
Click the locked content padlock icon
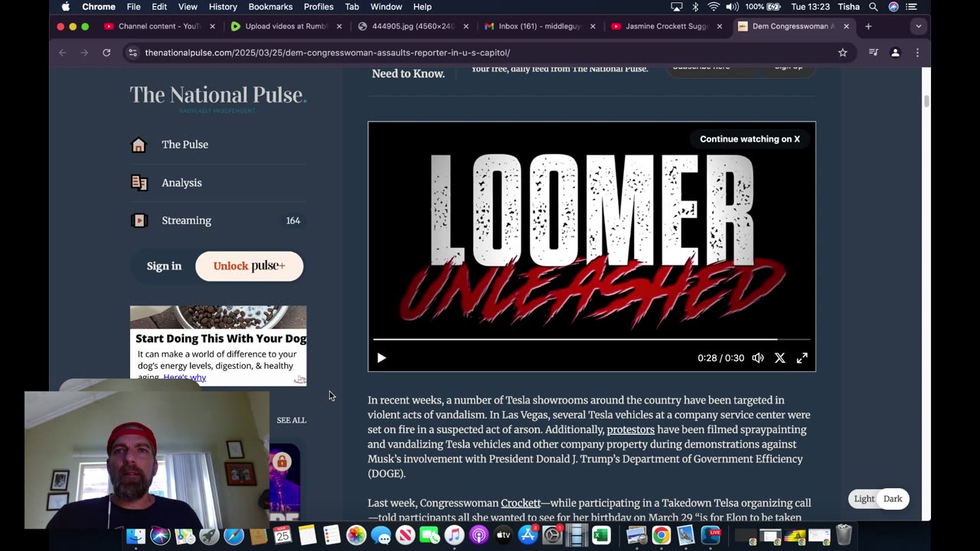coord(282,461)
